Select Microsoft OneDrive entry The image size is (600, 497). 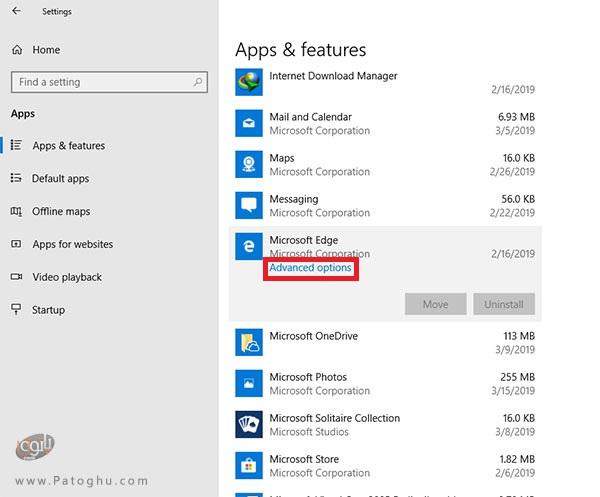pyautogui.click(x=385, y=342)
